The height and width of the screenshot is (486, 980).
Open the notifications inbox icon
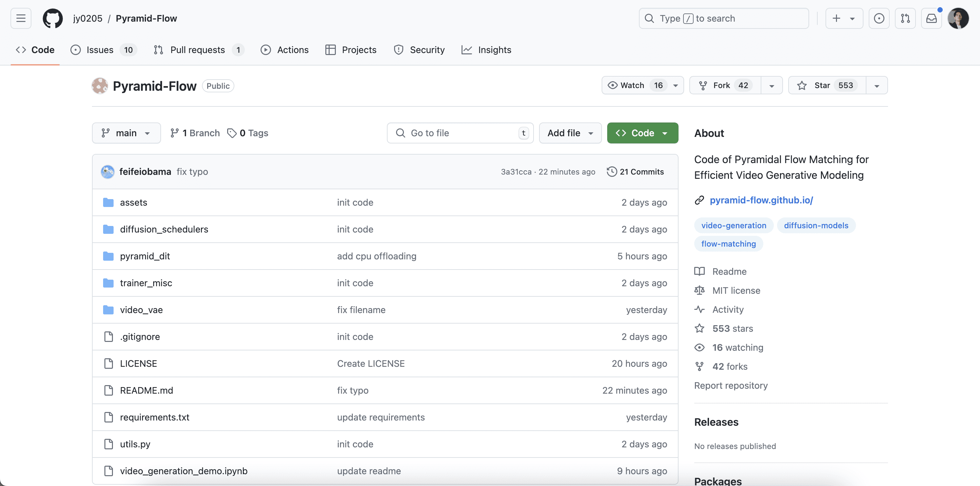point(931,18)
